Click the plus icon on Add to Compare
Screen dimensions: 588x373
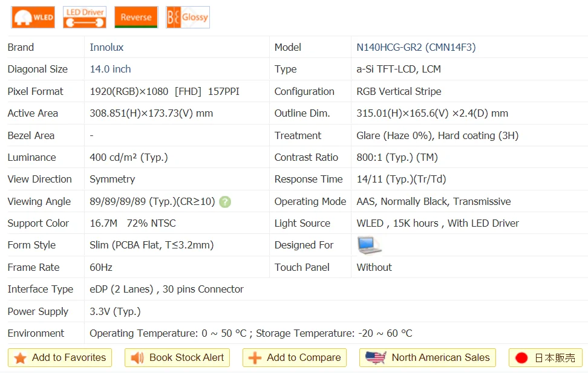coord(255,358)
